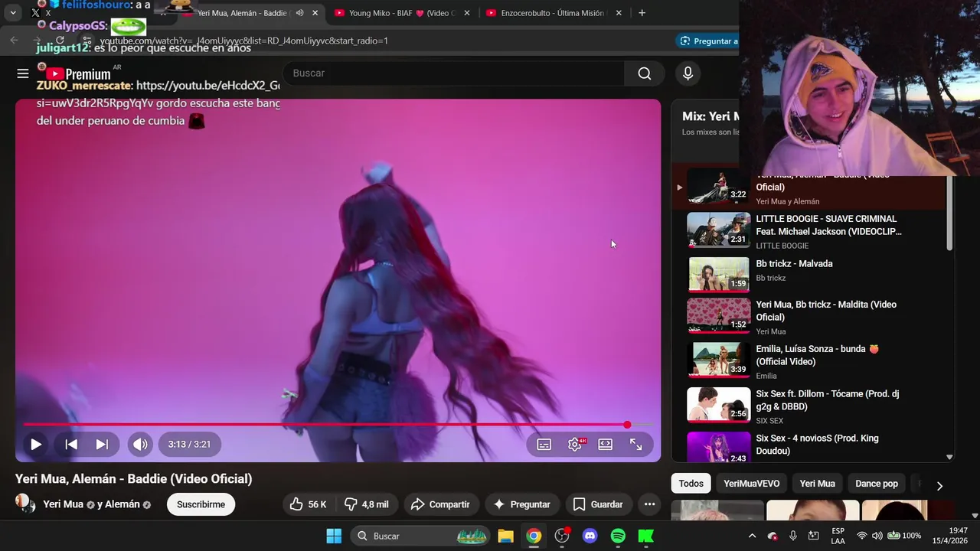Open a new Chrome tab
Screen dimensions: 980x551
642,13
